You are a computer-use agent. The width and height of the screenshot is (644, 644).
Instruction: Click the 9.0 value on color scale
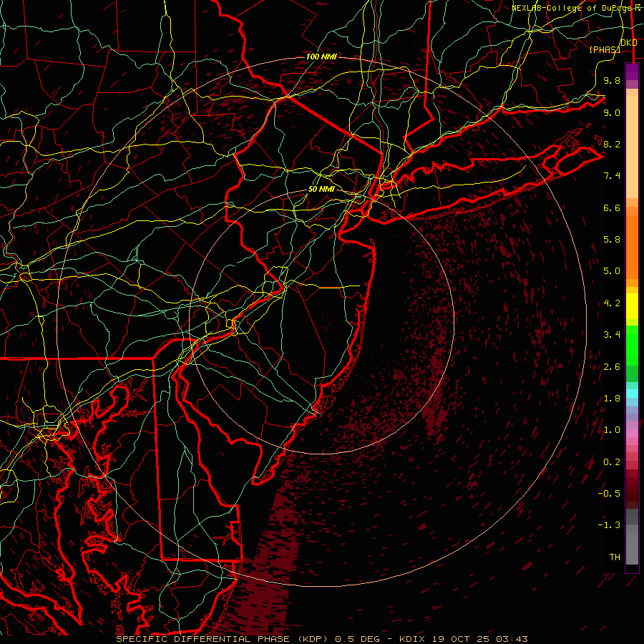612,112
